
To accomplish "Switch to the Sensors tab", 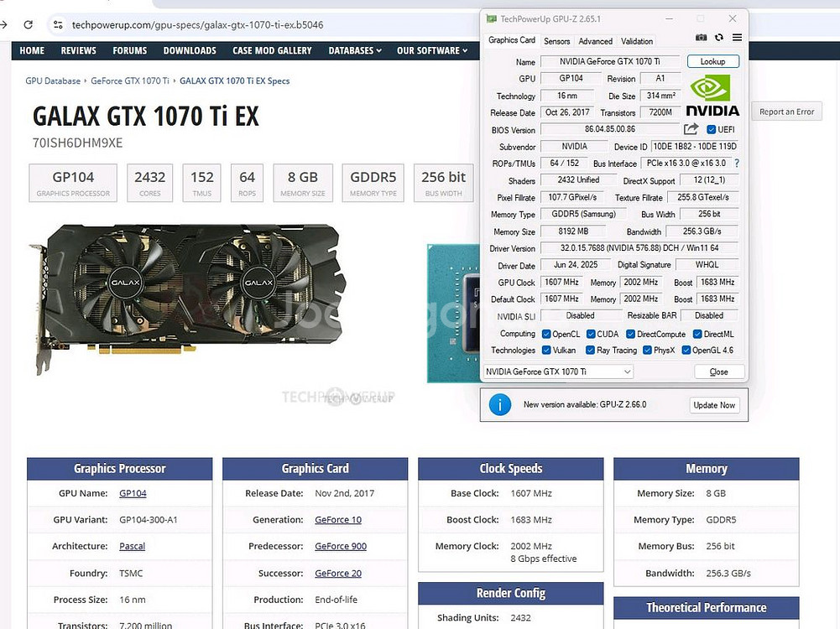I will (x=556, y=41).
